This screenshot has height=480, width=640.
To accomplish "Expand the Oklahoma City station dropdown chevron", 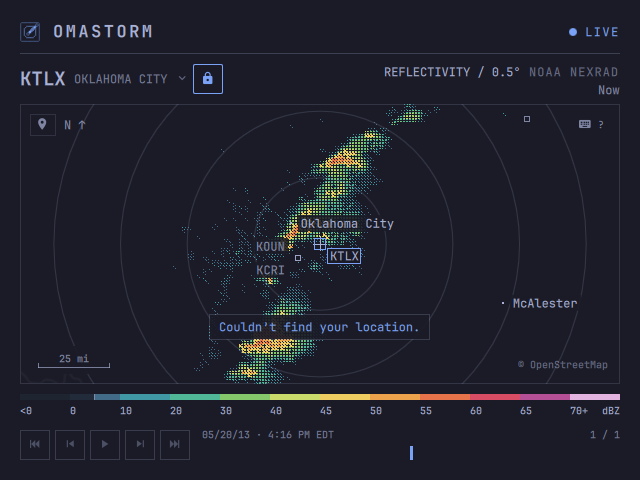I will pos(182,78).
